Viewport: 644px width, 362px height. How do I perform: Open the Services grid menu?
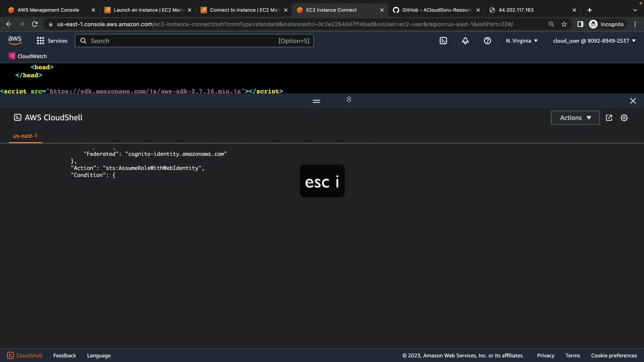52,41
